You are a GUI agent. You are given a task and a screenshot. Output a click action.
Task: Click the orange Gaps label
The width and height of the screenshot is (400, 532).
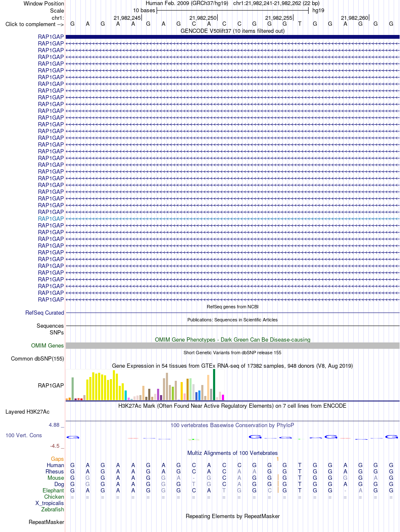pyautogui.click(x=57, y=459)
